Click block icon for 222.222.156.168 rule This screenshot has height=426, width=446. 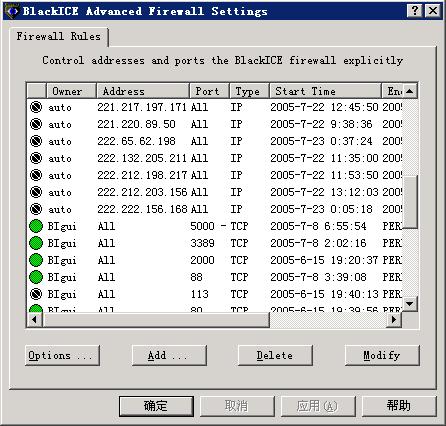tap(36, 209)
